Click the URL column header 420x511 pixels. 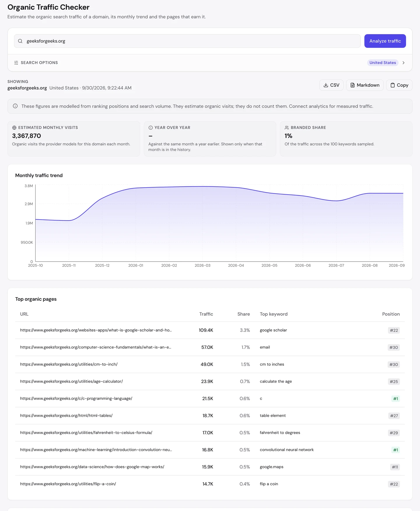pos(24,314)
